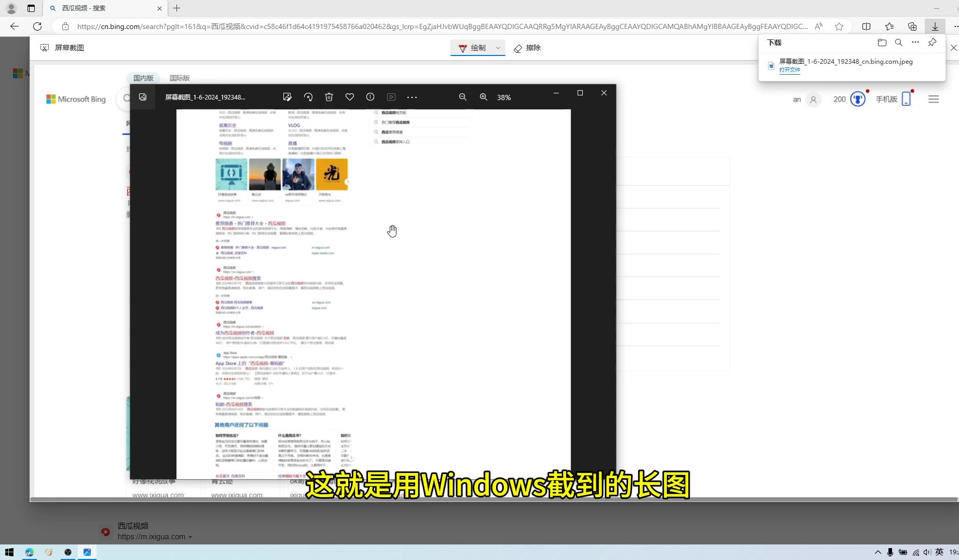Click the Edge downloads toolbar button

click(935, 26)
